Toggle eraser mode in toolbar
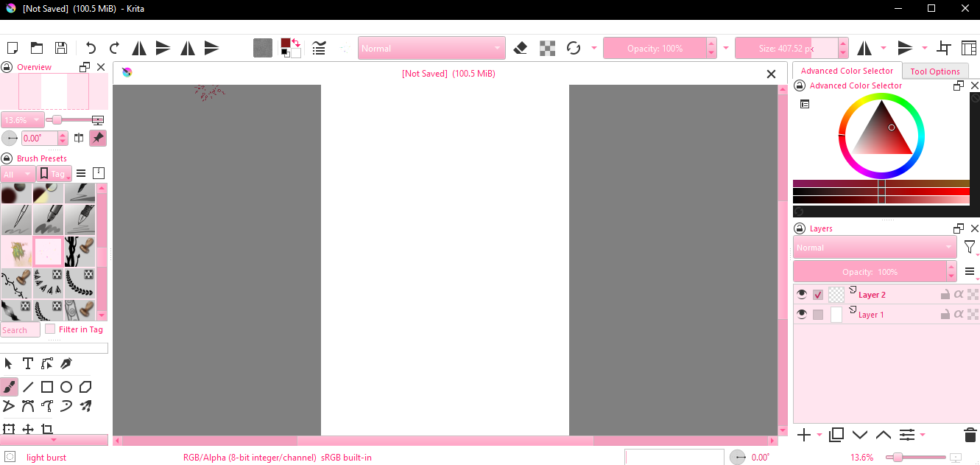The height and width of the screenshot is (465, 980). click(x=521, y=48)
